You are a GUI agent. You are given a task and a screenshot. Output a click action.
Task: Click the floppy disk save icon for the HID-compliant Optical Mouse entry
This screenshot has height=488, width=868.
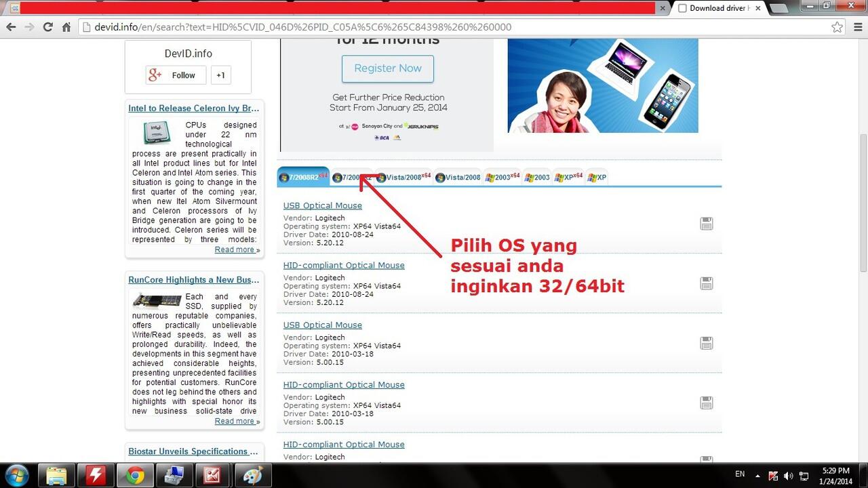(x=707, y=283)
